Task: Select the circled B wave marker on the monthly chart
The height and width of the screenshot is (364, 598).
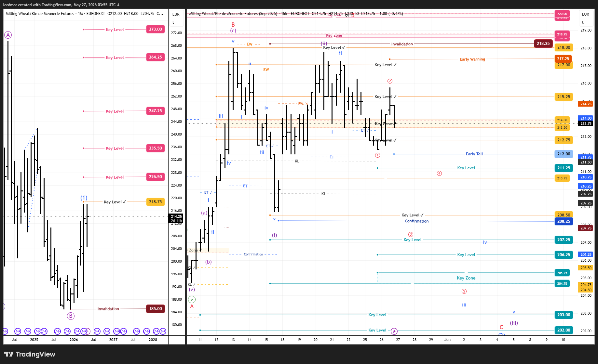Action: click(x=71, y=316)
